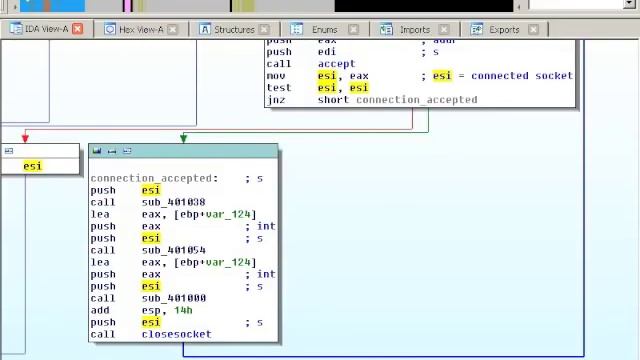
Task: Click the closesocket function name
Action: [x=177, y=334]
